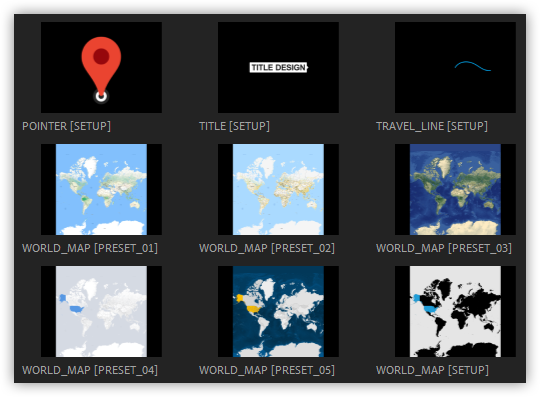Click the 'WORLD_MAP [PRESET_04]' label
The width and height of the screenshot is (540, 397).
[90, 370]
